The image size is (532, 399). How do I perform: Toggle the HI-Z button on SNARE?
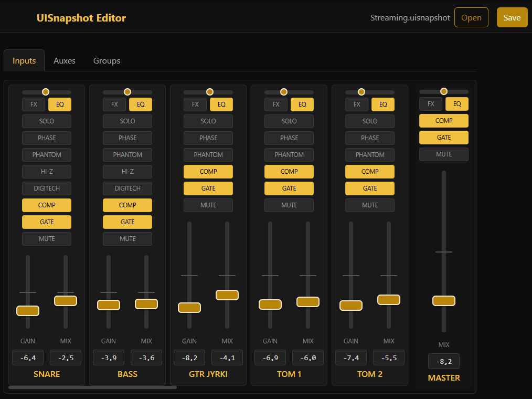[x=47, y=172]
